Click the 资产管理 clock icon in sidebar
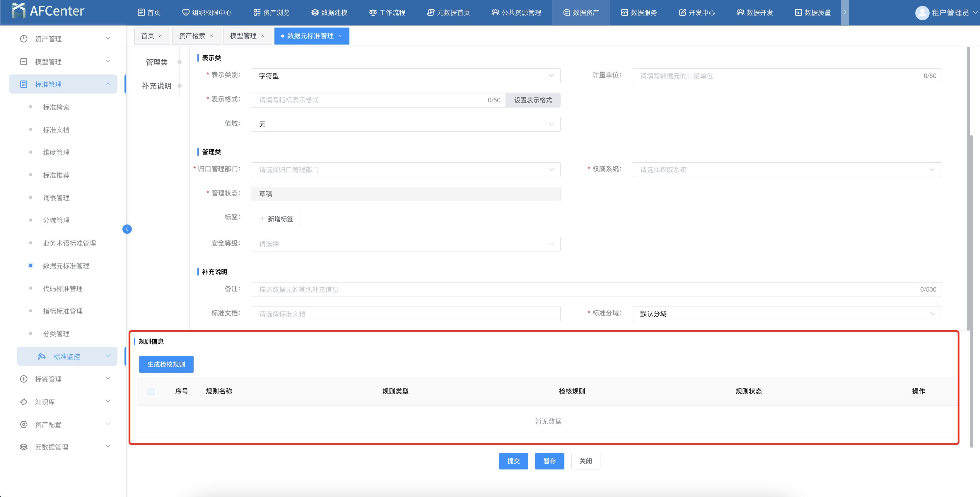The width and height of the screenshot is (980, 497). (x=24, y=39)
